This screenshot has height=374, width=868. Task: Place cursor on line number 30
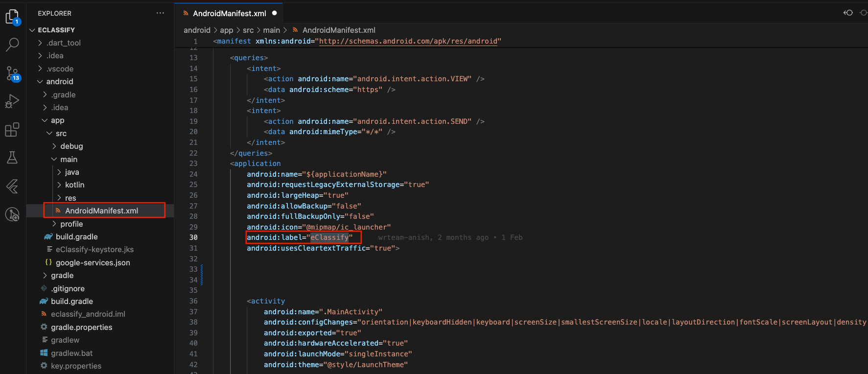pos(193,237)
